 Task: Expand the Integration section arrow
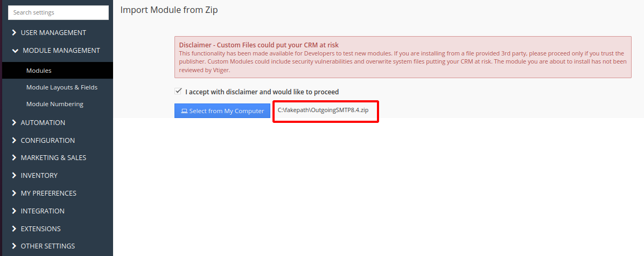[15, 211]
